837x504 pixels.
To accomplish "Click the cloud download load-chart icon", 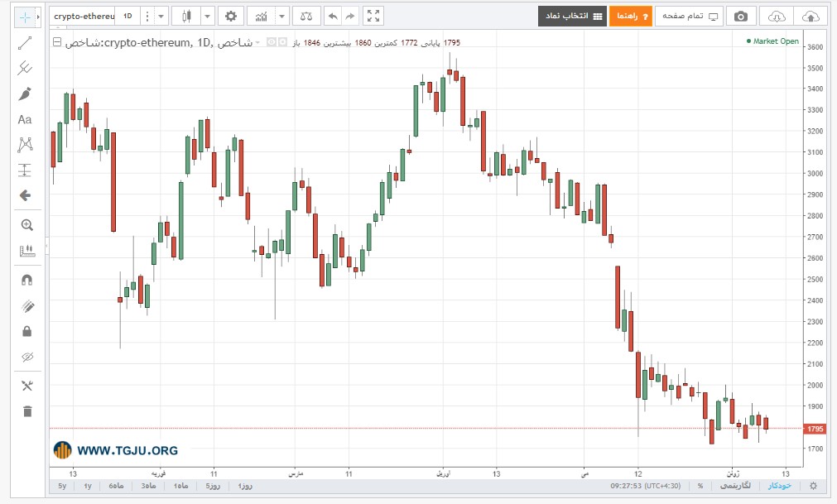I will pos(776,17).
